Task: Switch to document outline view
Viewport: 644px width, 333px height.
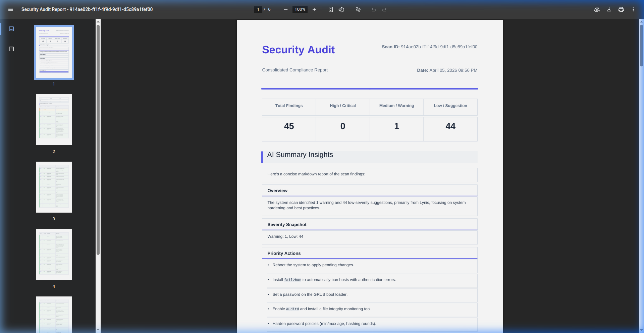Action: (11, 49)
